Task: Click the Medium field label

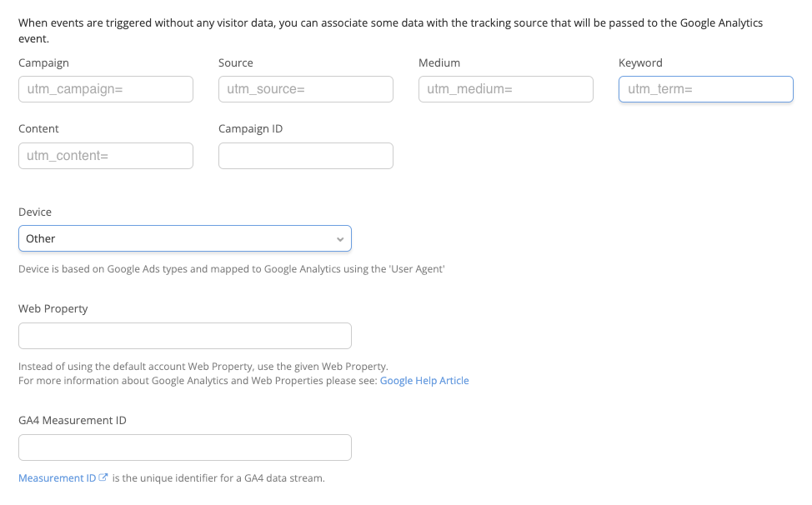Action: pyautogui.click(x=439, y=62)
